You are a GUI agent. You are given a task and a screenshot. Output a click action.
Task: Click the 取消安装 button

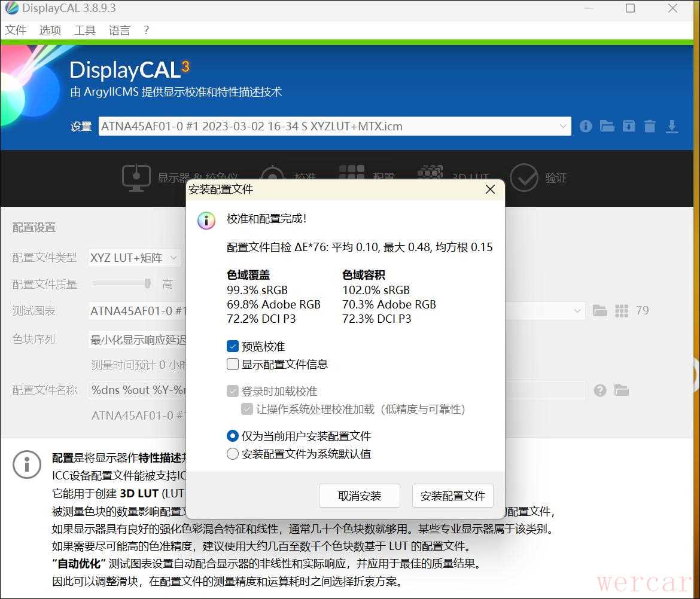tap(359, 496)
